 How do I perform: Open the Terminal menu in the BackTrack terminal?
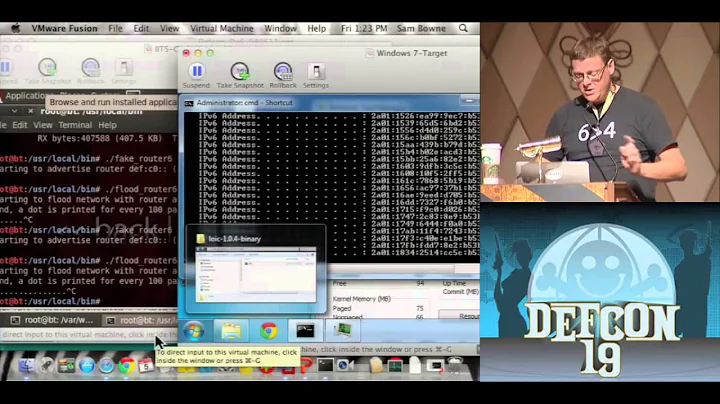pyautogui.click(x=75, y=125)
